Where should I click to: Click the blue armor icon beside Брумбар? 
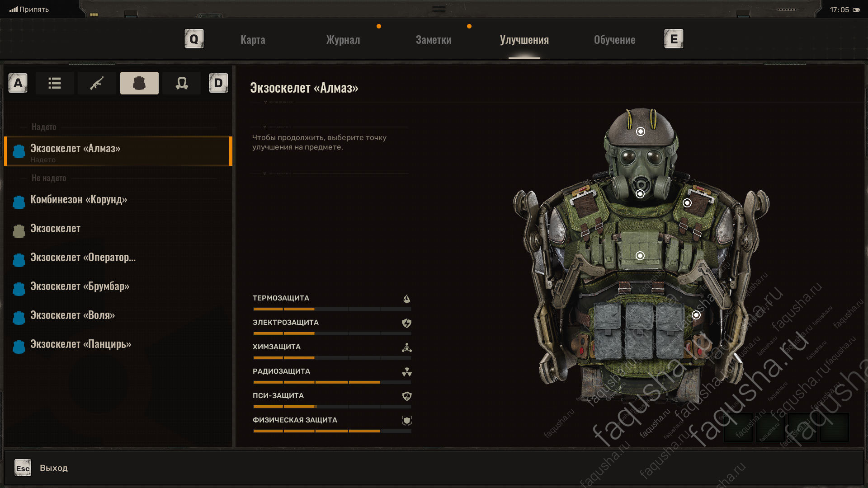(x=19, y=289)
